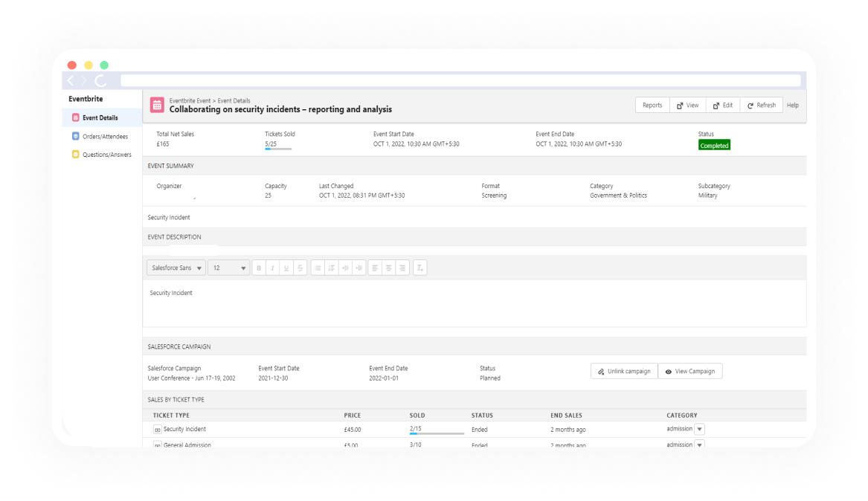Screen dimensions: 868x501
Task: Click the Tickets Sold 5/25 link
Action: pos(271,143)
